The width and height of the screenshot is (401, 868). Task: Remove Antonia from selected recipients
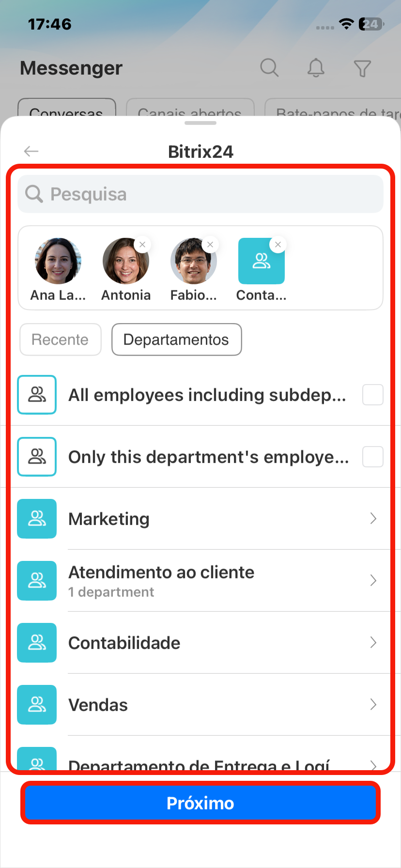coord(142,245)
